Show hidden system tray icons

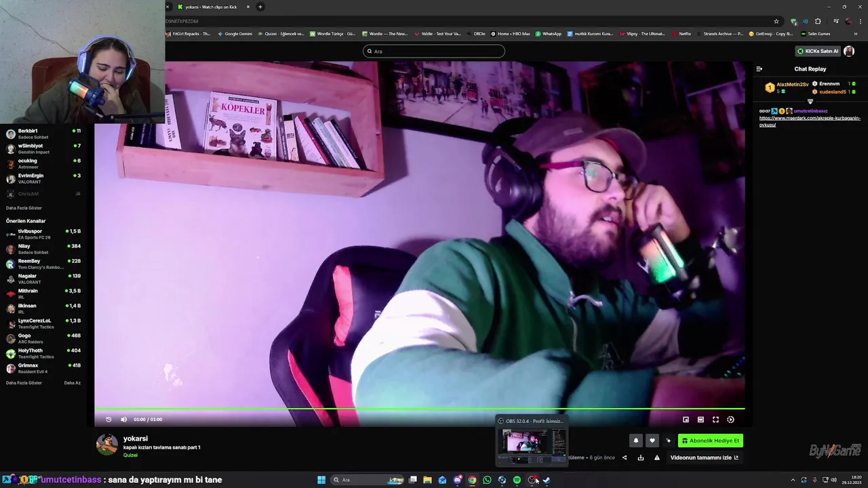click(x=793, y=480)
